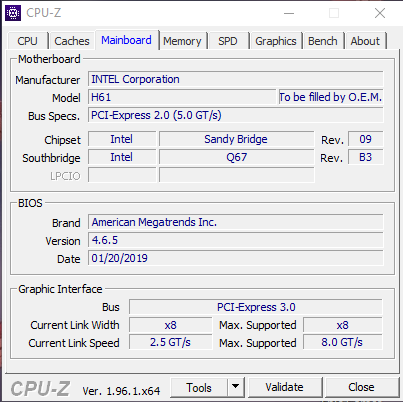Select the H61 model value
This screenshot has height=402, width=403.
coord(182,97)
